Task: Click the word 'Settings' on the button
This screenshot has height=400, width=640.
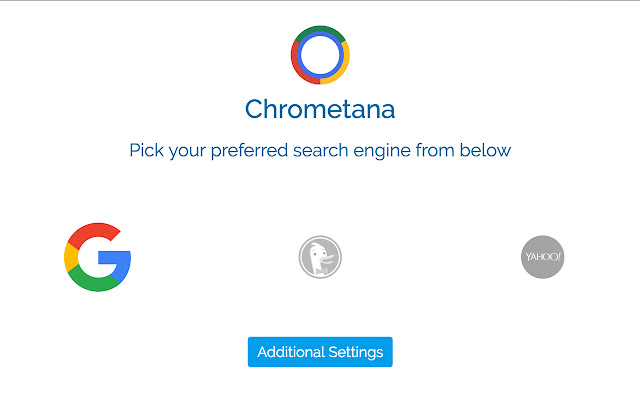Action: [357, 352]
